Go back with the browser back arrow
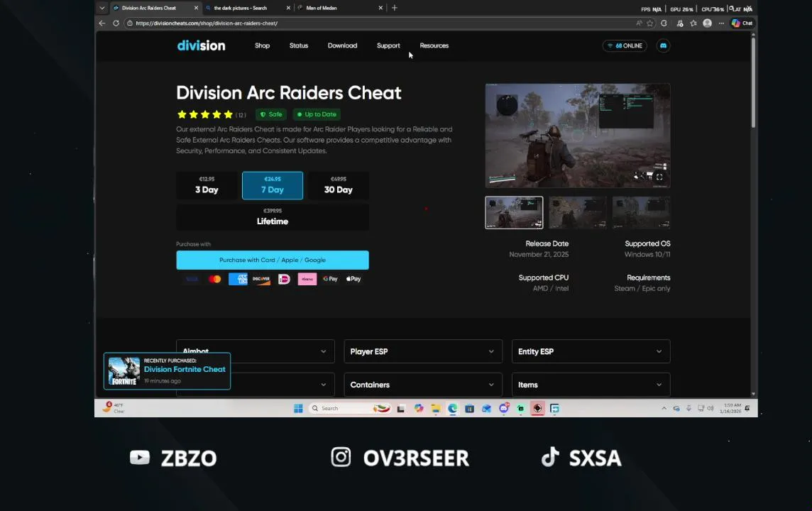This screenshot has width=812, height=511. (102, 23)
